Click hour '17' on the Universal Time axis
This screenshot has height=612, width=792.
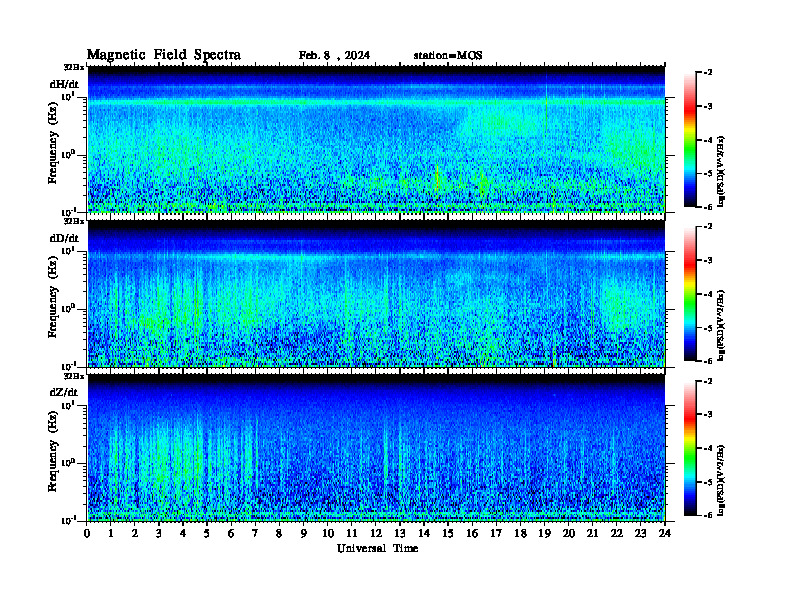(496, 533)
